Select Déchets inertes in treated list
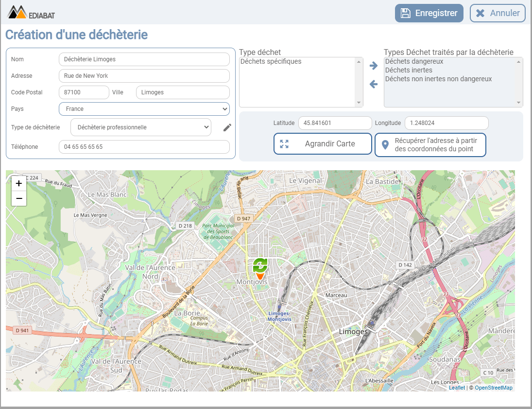Viewport: 532px width, 409px height. [x=409, y=71]
